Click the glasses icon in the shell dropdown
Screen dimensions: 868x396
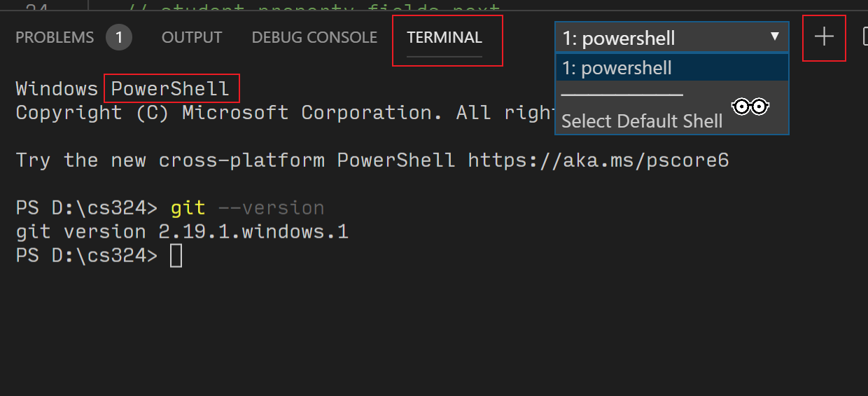750,107
